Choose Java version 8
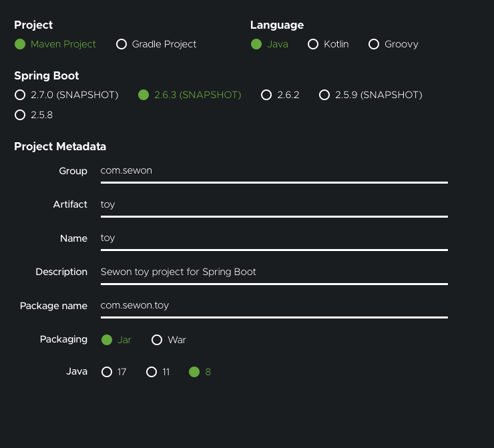The image size is (494, 448). click(x=194, y=372)
